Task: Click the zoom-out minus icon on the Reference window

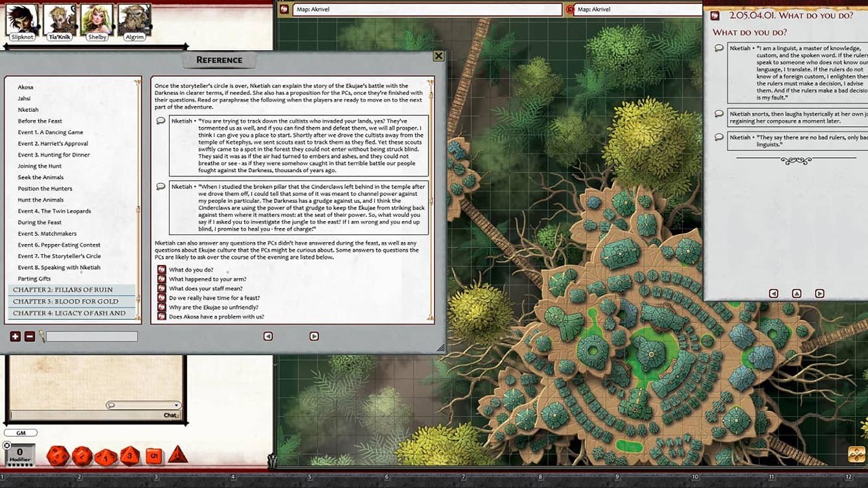Action: click(29, 336)
